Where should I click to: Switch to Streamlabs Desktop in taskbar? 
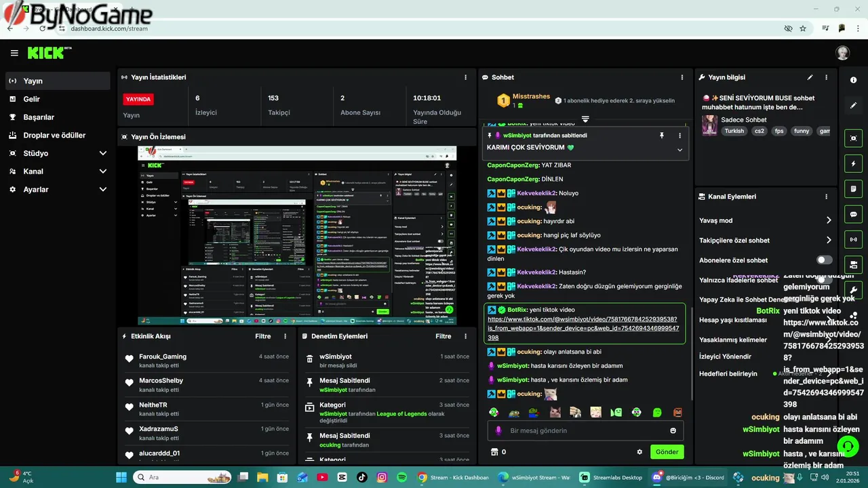612,477
